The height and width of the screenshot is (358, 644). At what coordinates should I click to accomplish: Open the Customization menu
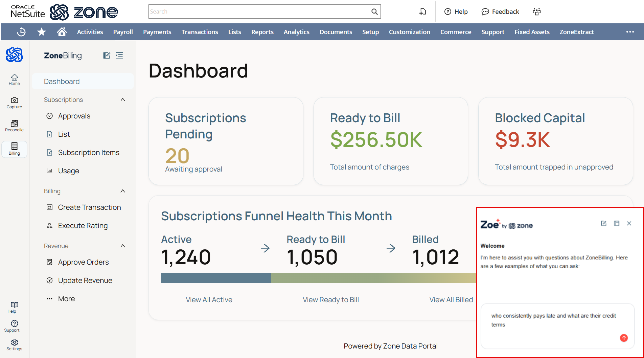point(409,32)
